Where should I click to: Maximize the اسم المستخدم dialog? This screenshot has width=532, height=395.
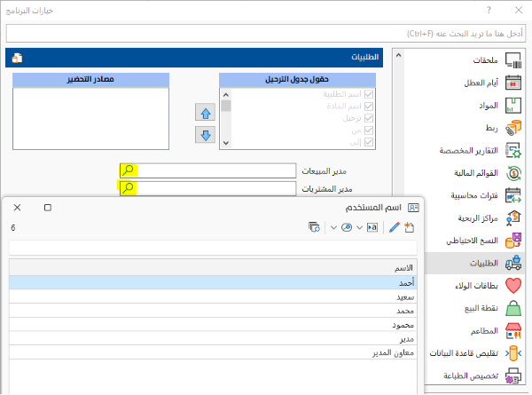click(x=48, y=208)
